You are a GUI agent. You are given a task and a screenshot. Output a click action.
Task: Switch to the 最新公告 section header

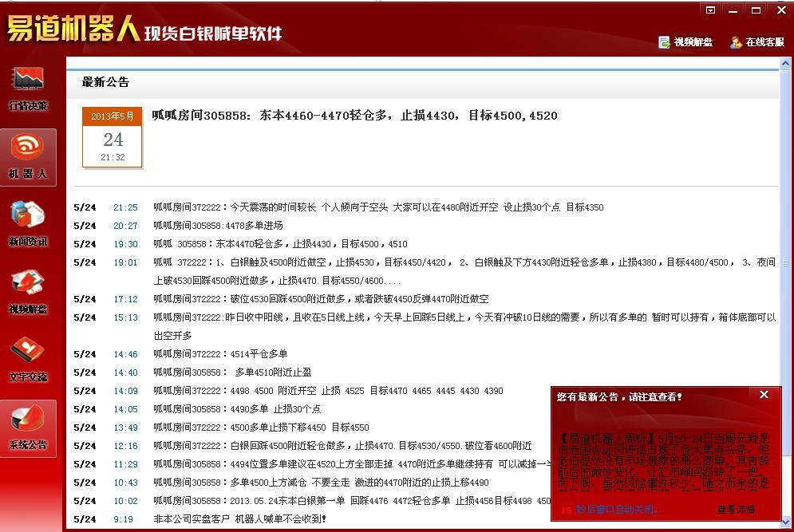(x=106, y=81)
